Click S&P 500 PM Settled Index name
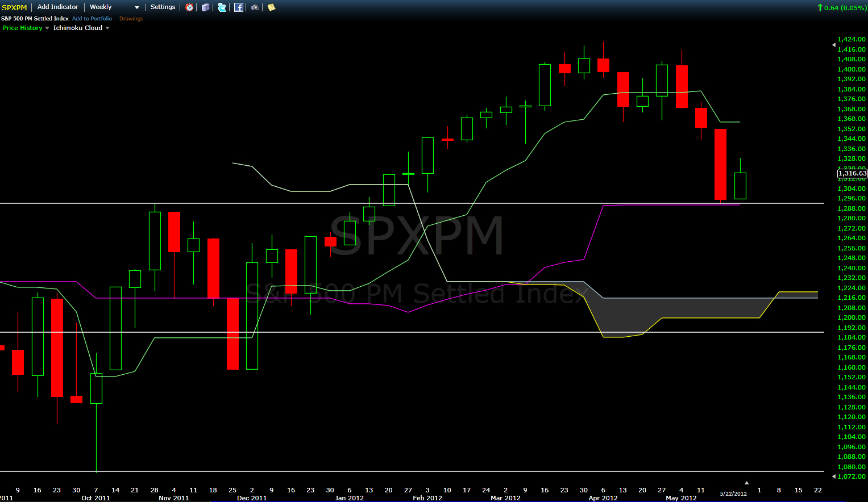This screenshot has width=868, height=502. (x=35, y=19)
